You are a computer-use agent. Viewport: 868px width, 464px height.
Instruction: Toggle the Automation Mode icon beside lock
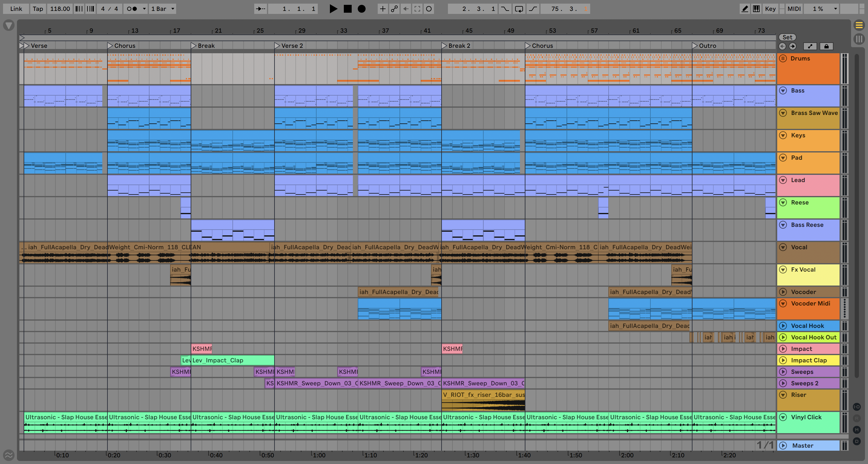tap(810, 47)
